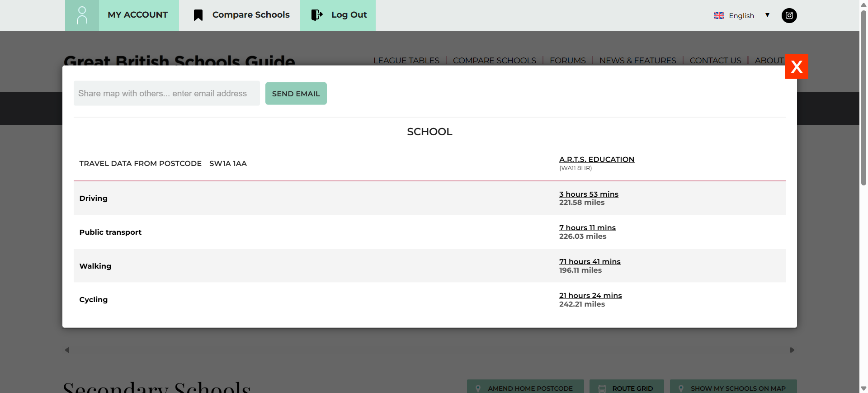Viewport: 868px width, 393px height.
Task: Click the UK flag icon
Action: tap(719, 15)
